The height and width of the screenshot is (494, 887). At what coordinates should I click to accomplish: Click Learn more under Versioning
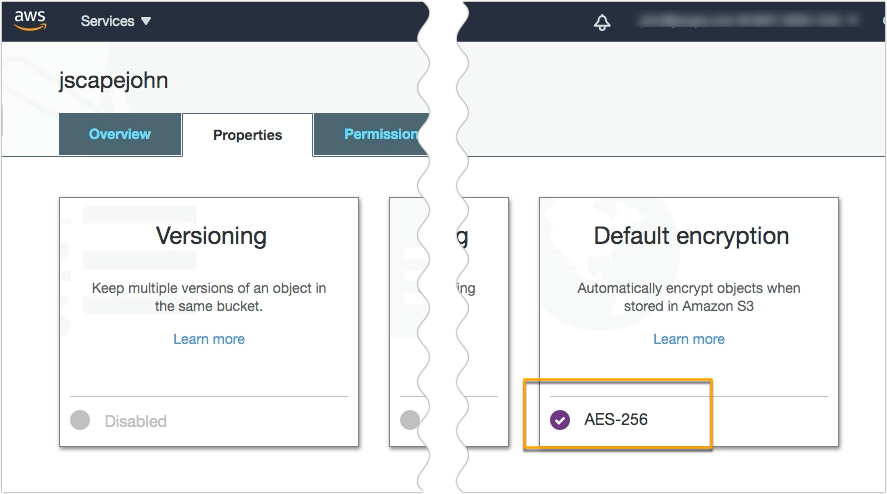pos(209,339)
